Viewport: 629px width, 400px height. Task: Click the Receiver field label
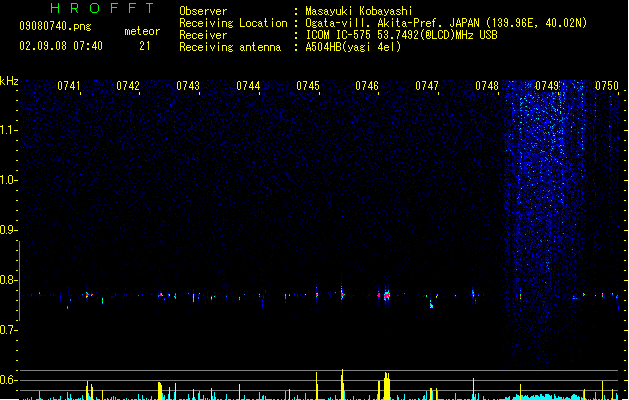pyautogui.click(x=203, y=35)
